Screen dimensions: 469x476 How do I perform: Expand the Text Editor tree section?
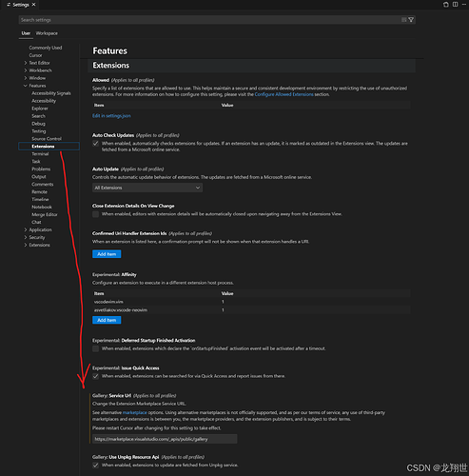[x=26, y=63]
